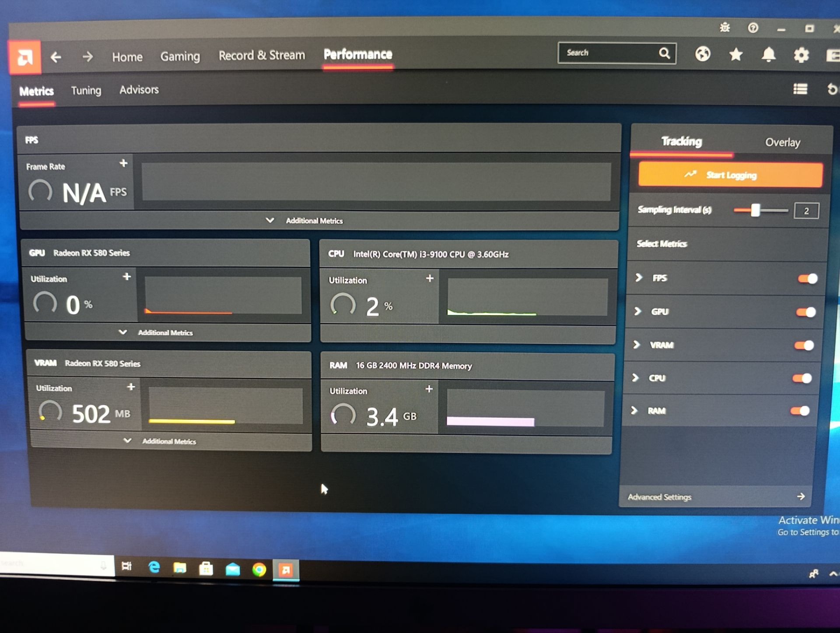Switch to list view icon

point(800,89)
